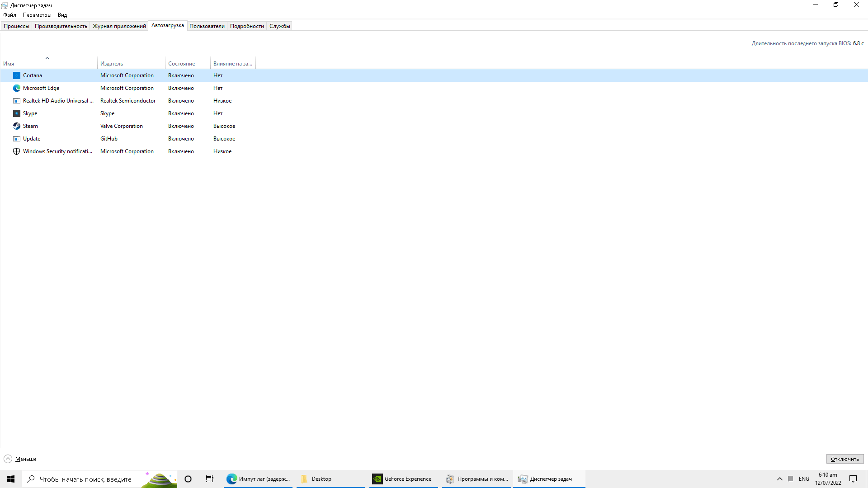Show hidden system tray icons
Screen dimensions: 868x488
pos(780,479)
